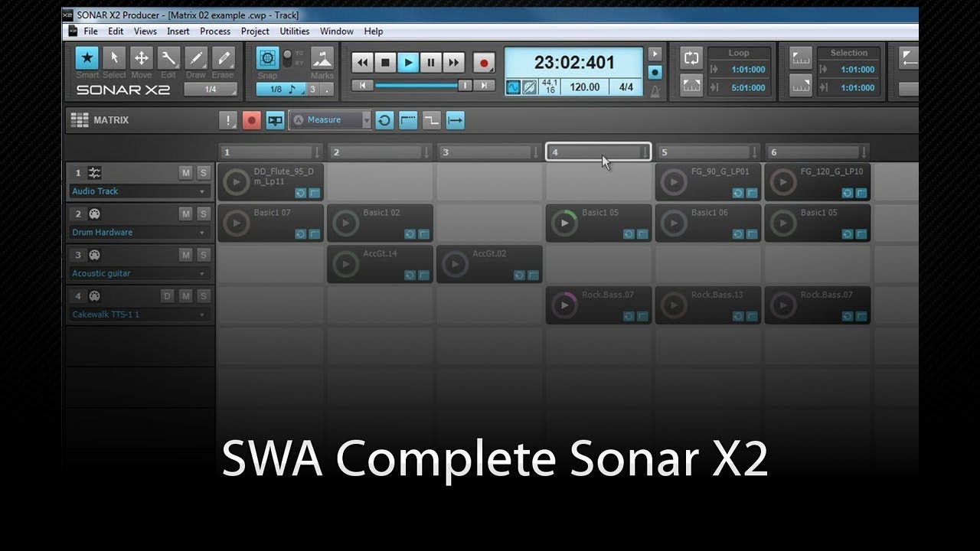Open the Cakewalk TTS-1 1 track dropdown
The image size is (980, 551).
pyautogui.click(x=202, y=315)
